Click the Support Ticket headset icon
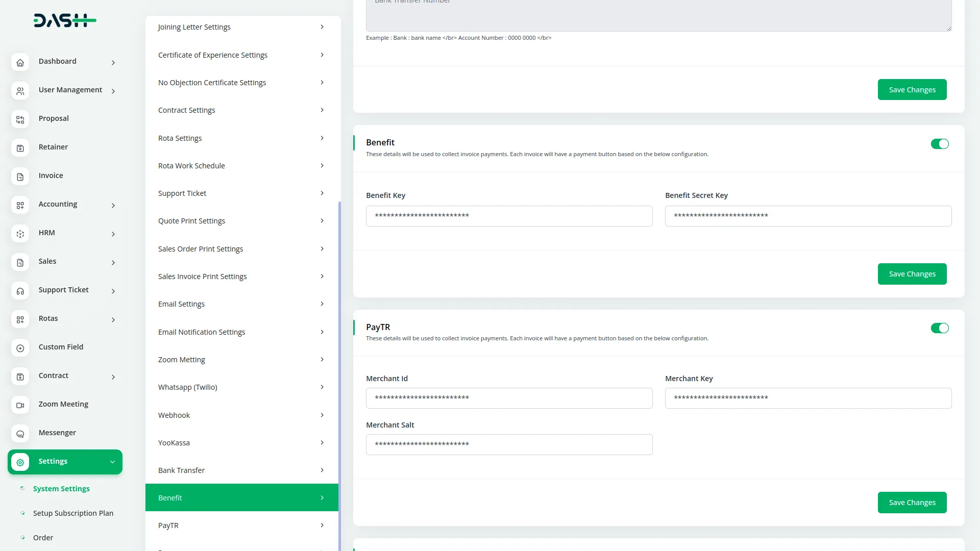The image size is (980, 551). [x=20, y=291]
